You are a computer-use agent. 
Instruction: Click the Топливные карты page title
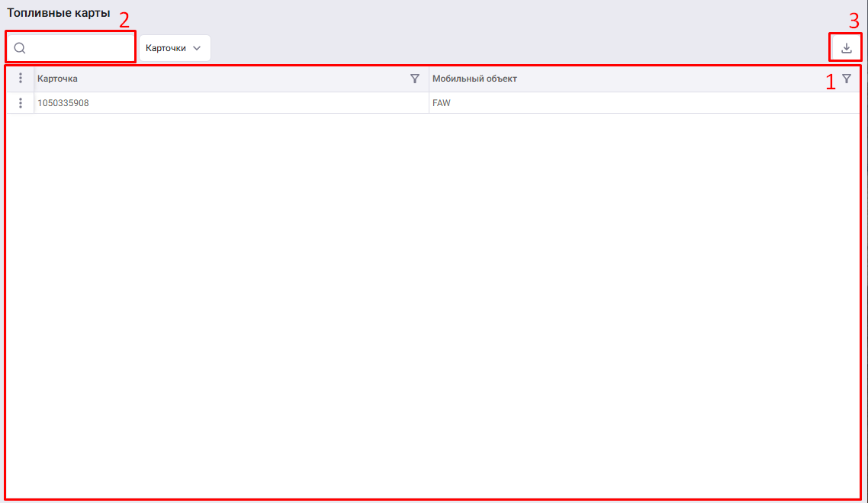[59, 13]
